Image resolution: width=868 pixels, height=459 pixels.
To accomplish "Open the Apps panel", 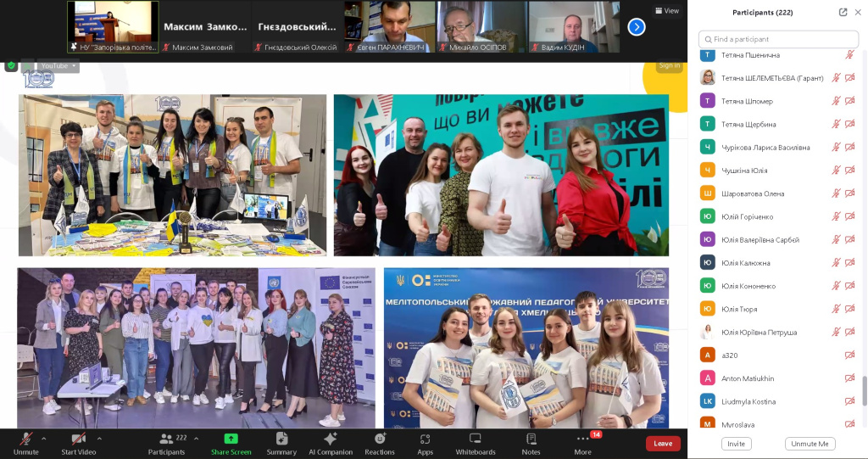I will point(426,444).
